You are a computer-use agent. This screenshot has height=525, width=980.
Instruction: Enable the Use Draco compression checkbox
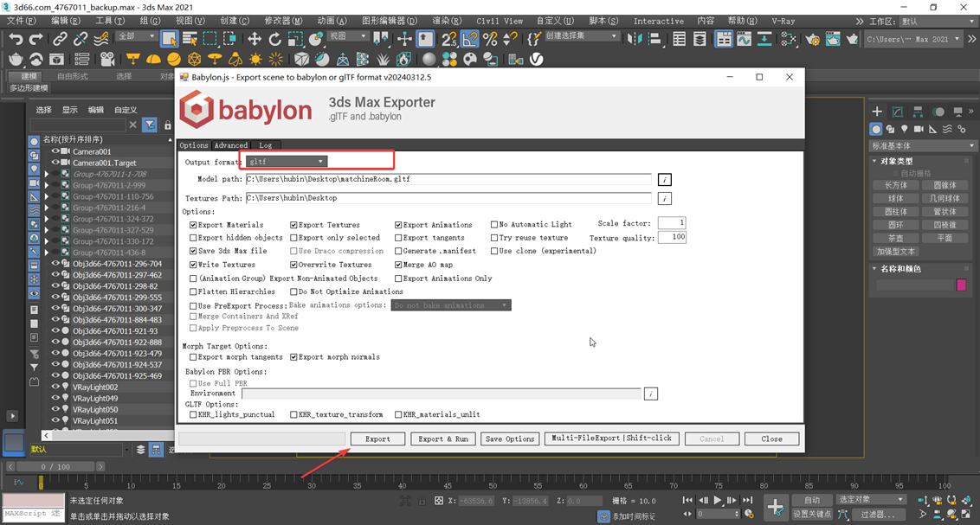[x=293, y=252]
